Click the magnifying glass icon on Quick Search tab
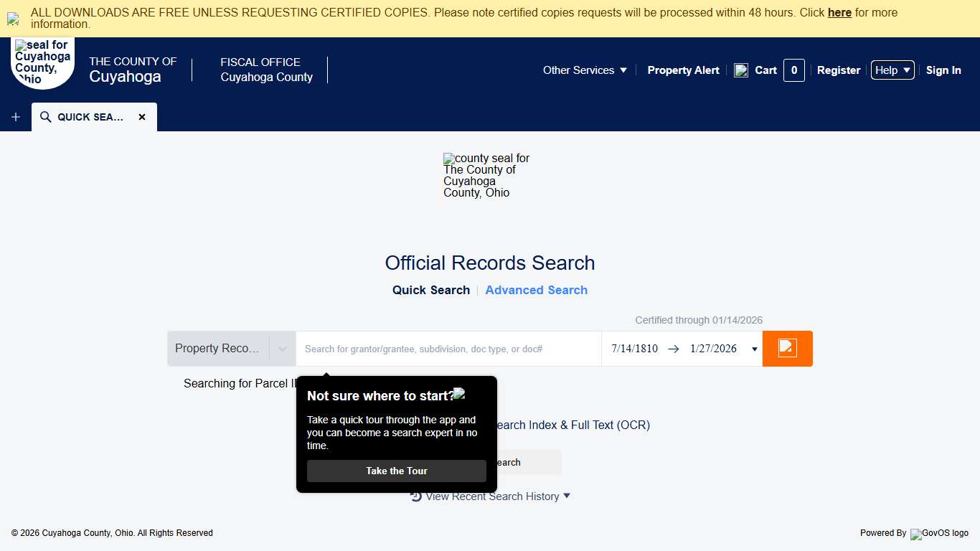 (x=44, y=116)
